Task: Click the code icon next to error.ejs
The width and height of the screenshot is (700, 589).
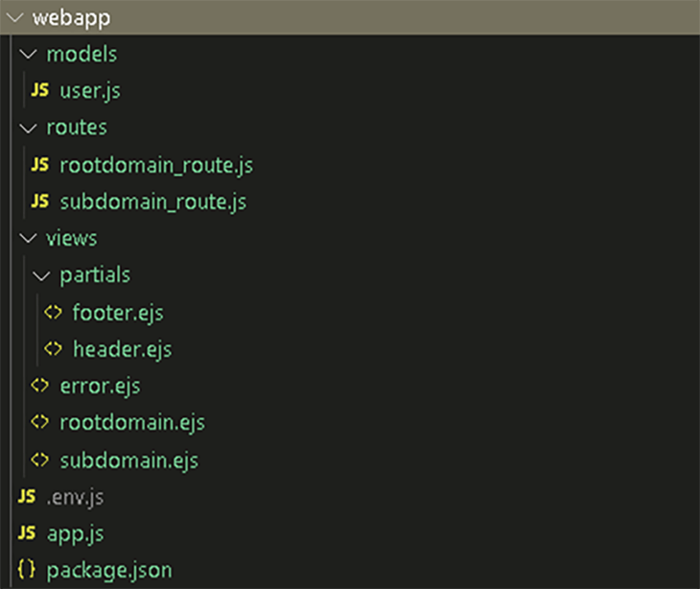Action: [x=39, y=386]
